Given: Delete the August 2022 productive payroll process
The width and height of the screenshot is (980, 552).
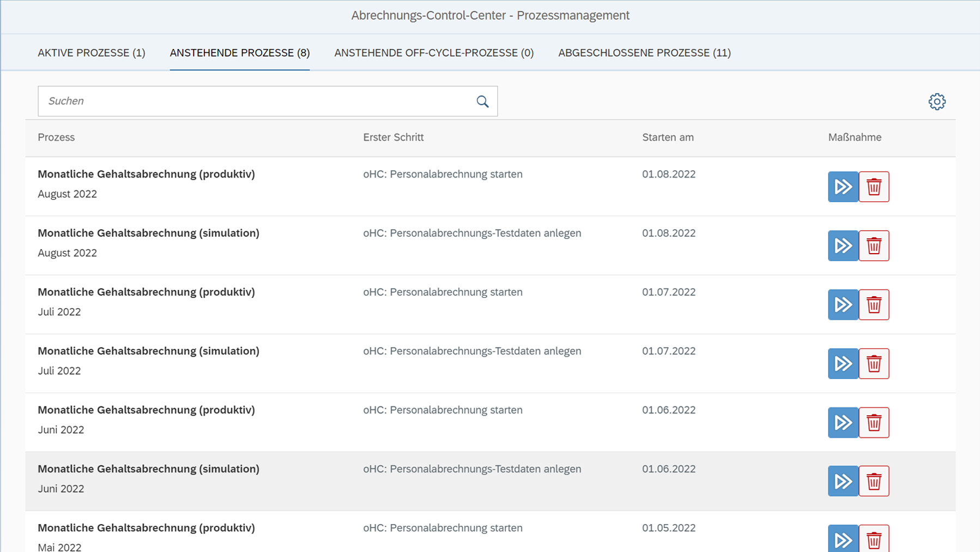Looking at the screenshot, I should pyautogui.click(x=874, y=187).
